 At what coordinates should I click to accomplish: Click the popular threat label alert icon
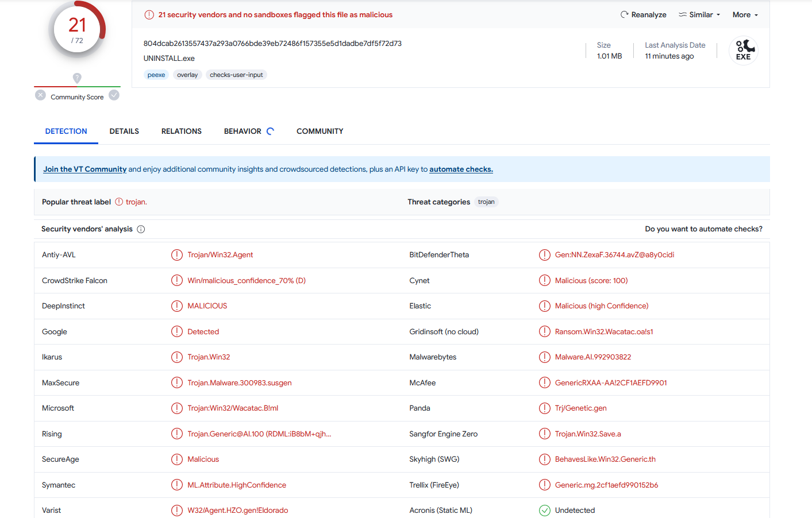coord(119,202)
